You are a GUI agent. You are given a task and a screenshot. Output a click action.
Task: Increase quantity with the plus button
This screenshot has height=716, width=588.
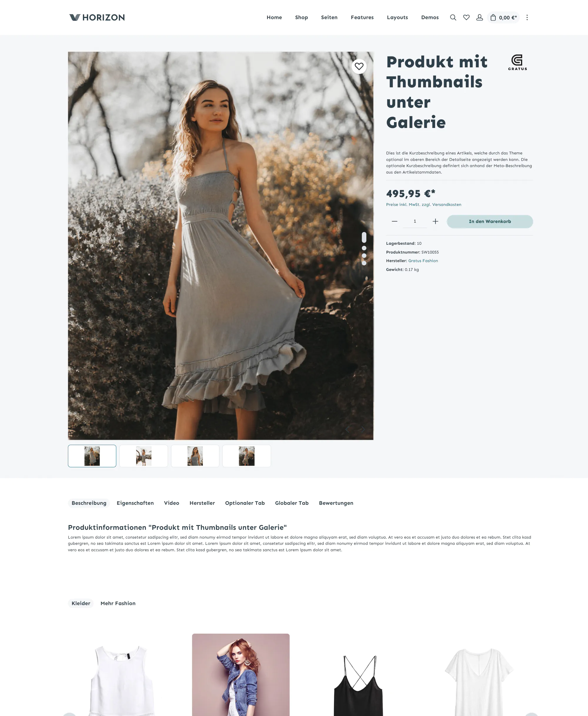[x=435, y=221]
